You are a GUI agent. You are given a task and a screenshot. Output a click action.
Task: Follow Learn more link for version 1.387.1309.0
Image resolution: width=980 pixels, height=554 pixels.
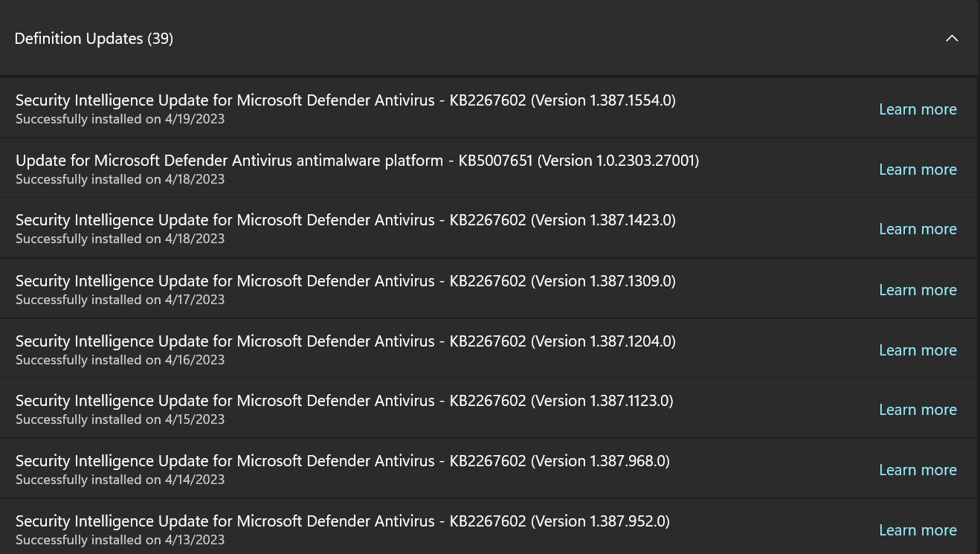coord(918,290)
